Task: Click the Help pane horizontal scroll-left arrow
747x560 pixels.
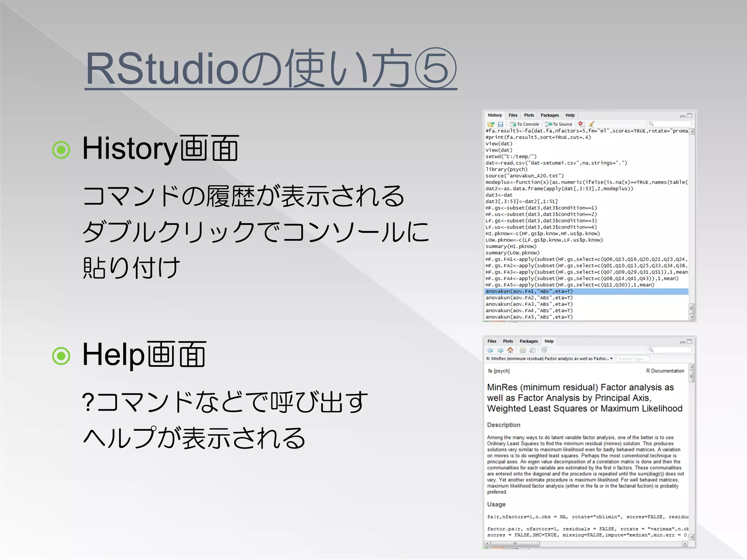Action: (487, 544)
